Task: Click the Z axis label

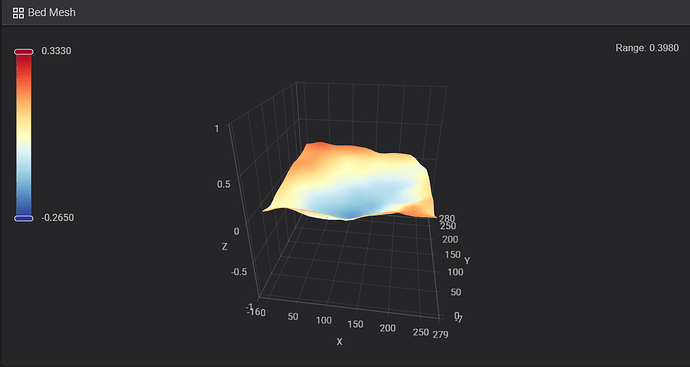Action: coord(224,247)
